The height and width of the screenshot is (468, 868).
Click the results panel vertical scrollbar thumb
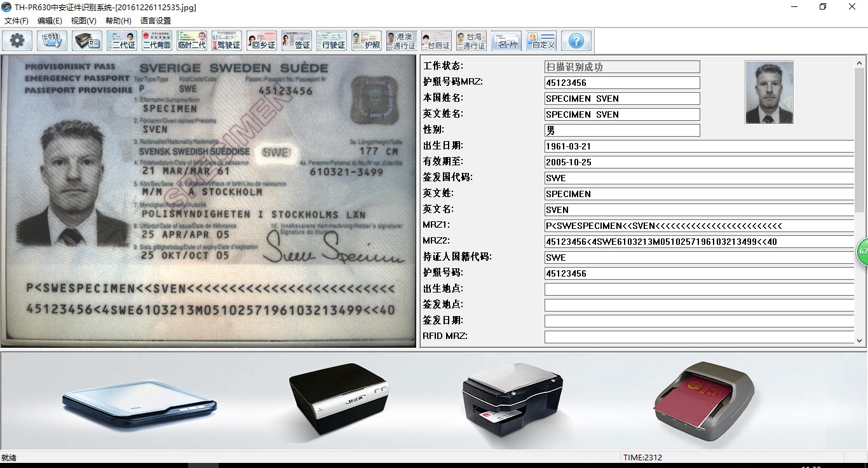[x=860, y=140]
